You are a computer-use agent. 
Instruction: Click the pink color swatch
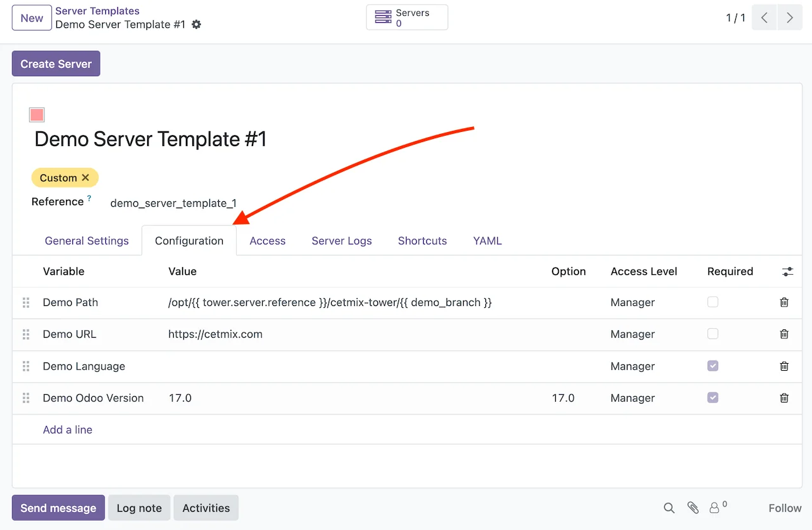[37, 115]
